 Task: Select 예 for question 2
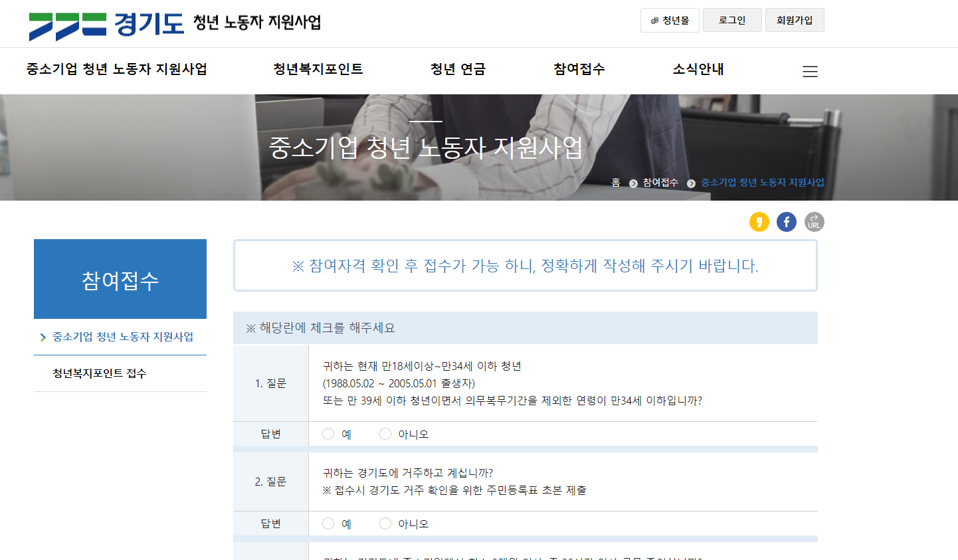328,523
